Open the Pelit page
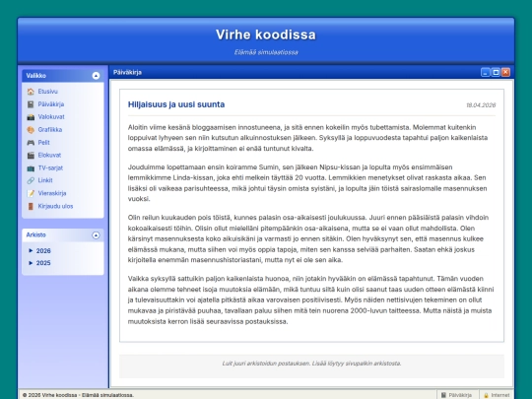The width and height of the screenshot is (532, 399). [43, 143]
